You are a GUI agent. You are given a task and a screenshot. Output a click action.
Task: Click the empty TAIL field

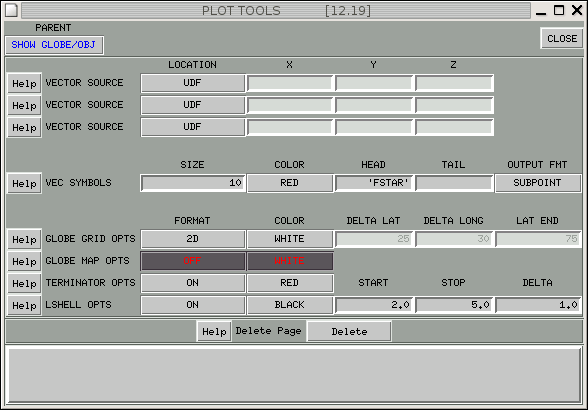coord(454,183)
